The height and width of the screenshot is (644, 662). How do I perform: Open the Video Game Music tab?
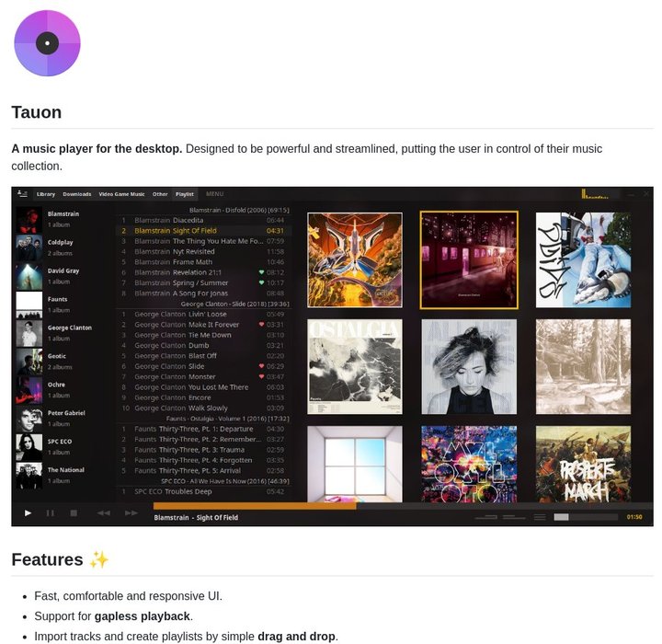coord(121,194)
